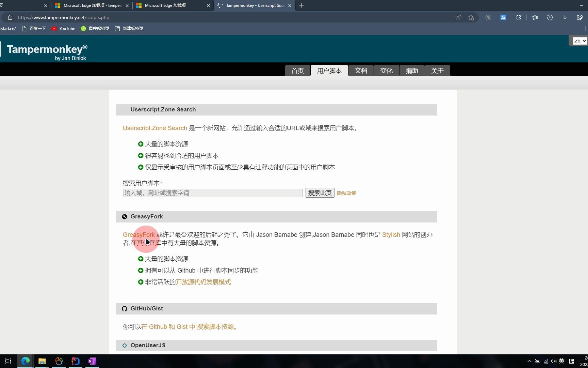Open 捐助 navigation tab
Screen dimensions: 588x368
(x=412, y=71)
